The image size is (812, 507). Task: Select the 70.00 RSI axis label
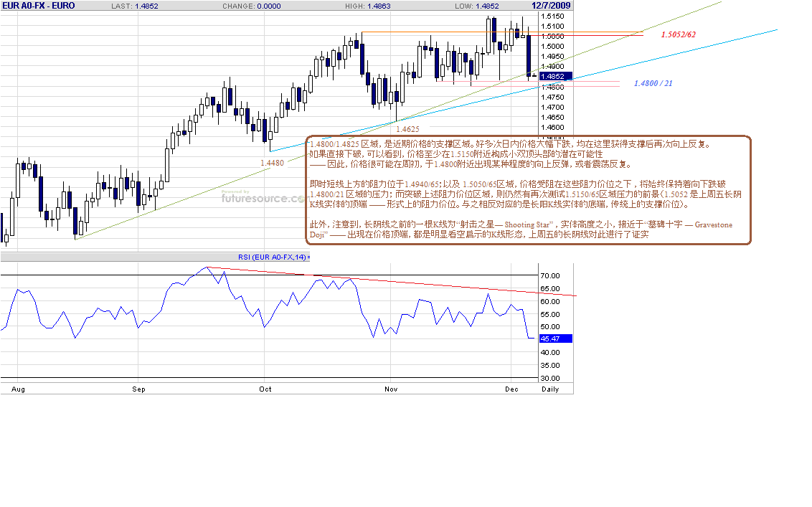[x=550, y=276]
